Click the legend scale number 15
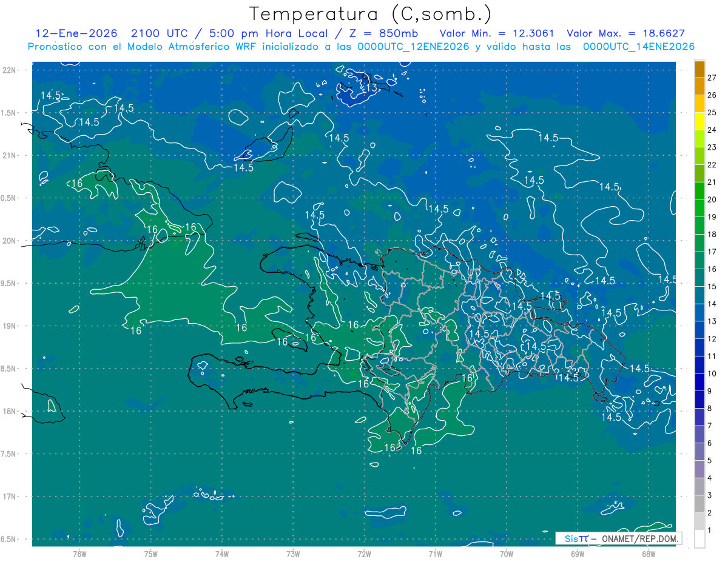This screenshot has width=728, height=562. (712, 287)
